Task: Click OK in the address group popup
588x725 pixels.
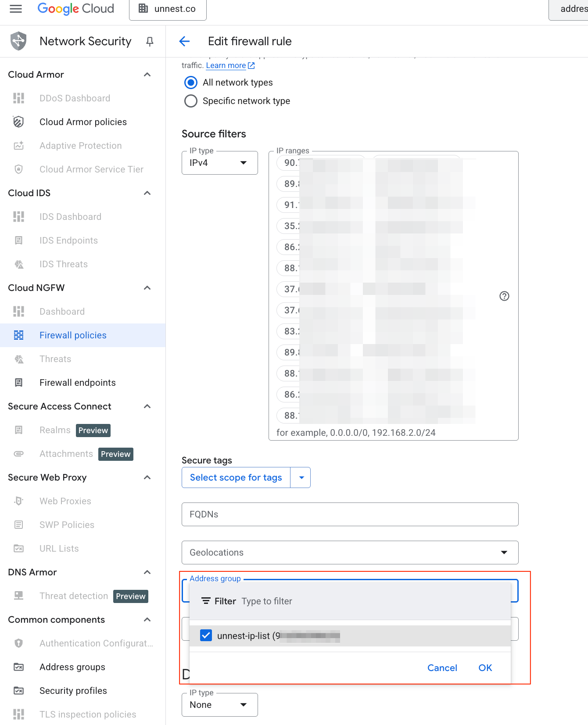Action: point(485,668)
